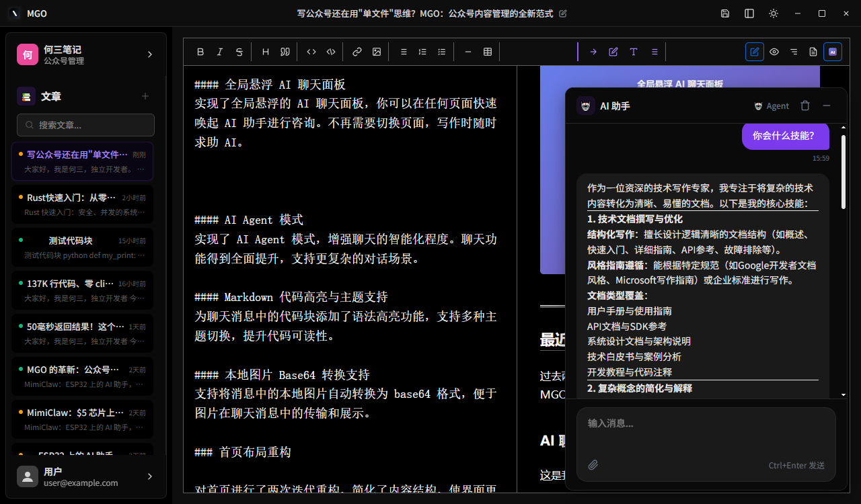Attach a file in the AI chat

pyautogui.click(x=593, y=464)
